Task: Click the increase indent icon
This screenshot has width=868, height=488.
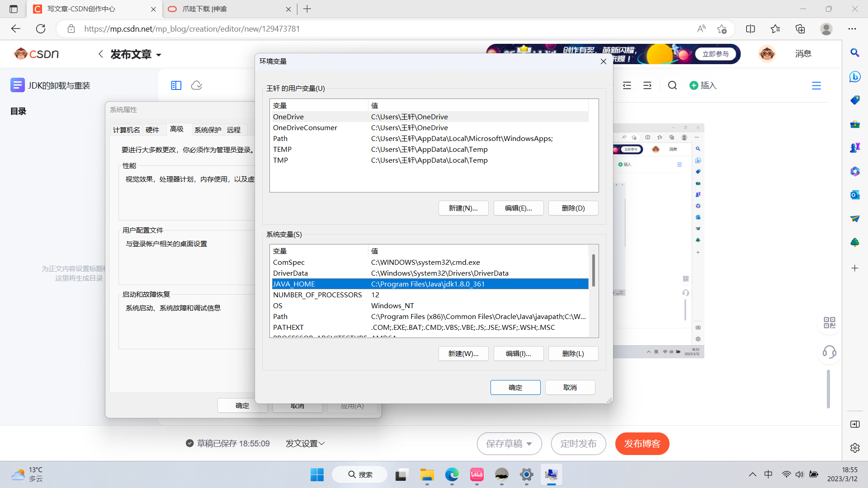Action: 647,85
